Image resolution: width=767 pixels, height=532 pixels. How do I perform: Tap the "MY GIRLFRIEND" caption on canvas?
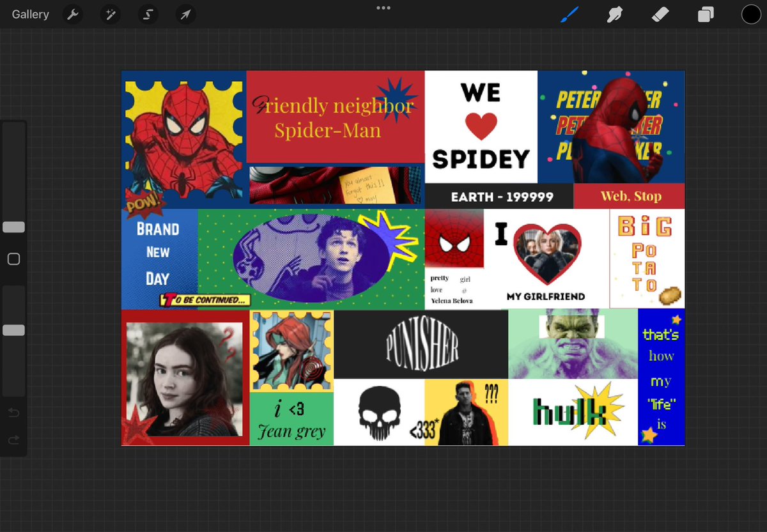click(545, 296)
